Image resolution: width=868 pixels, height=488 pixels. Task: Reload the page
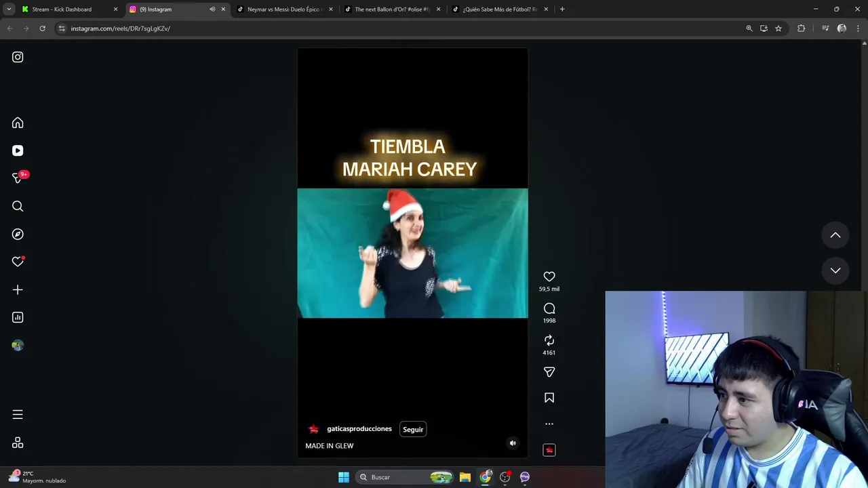pos(42,28)
